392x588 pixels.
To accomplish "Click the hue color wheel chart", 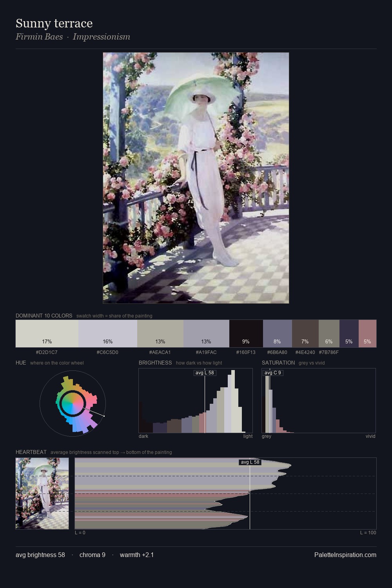I will (73, 403).
